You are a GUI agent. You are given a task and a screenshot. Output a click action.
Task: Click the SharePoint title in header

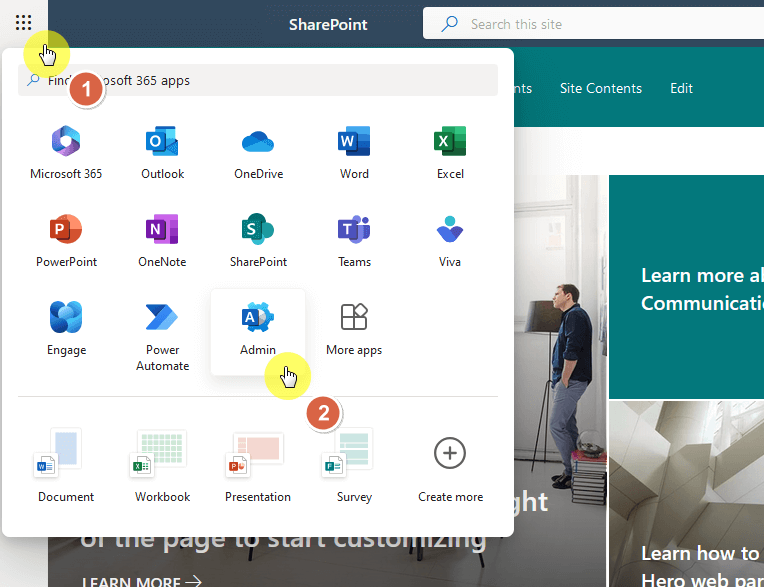[328, 24]
